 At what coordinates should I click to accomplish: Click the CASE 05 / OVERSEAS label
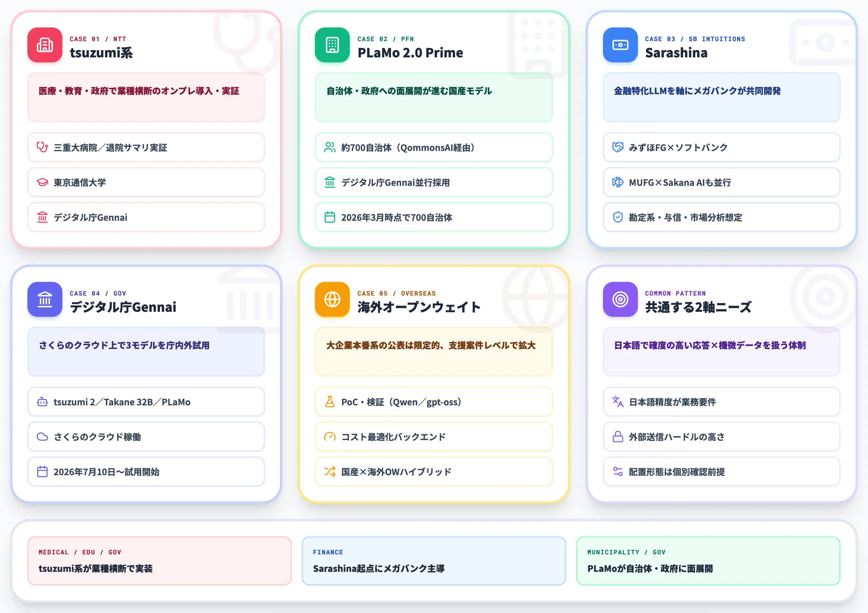click(397, 293)
